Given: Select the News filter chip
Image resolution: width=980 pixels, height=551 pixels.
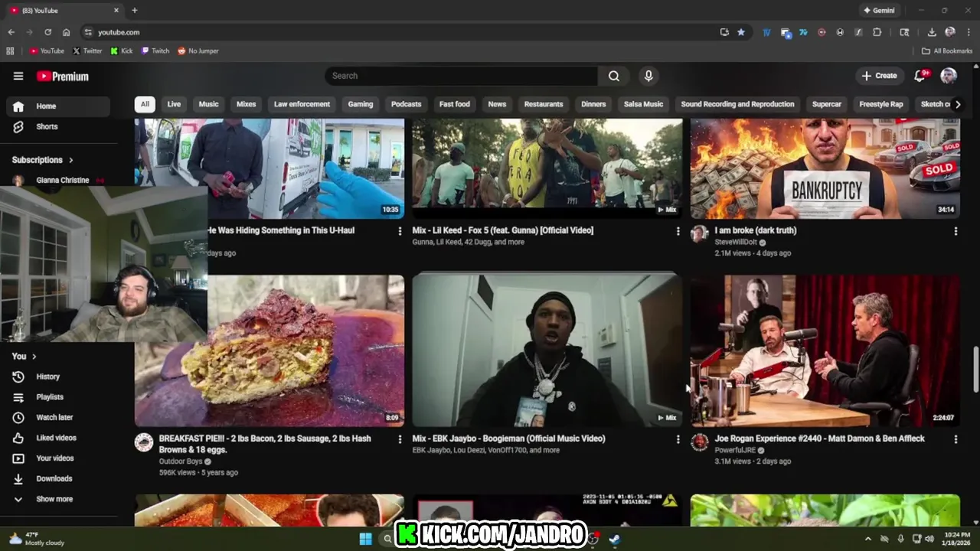Looking at the screenshot, I should [497, 104].
